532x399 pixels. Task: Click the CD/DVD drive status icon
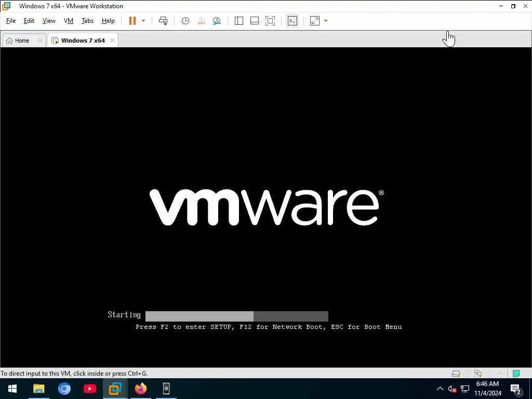click(x=467, y=374)
